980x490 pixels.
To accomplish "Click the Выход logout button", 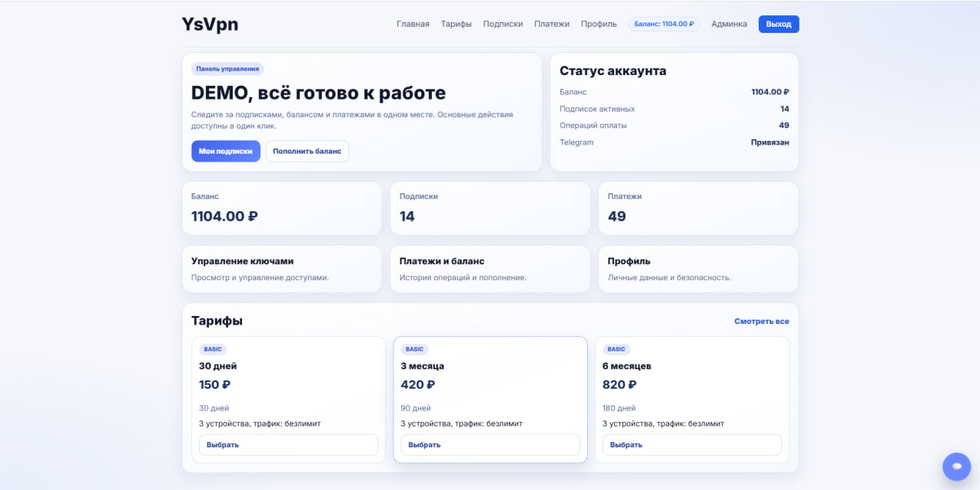I will [778, 24].
